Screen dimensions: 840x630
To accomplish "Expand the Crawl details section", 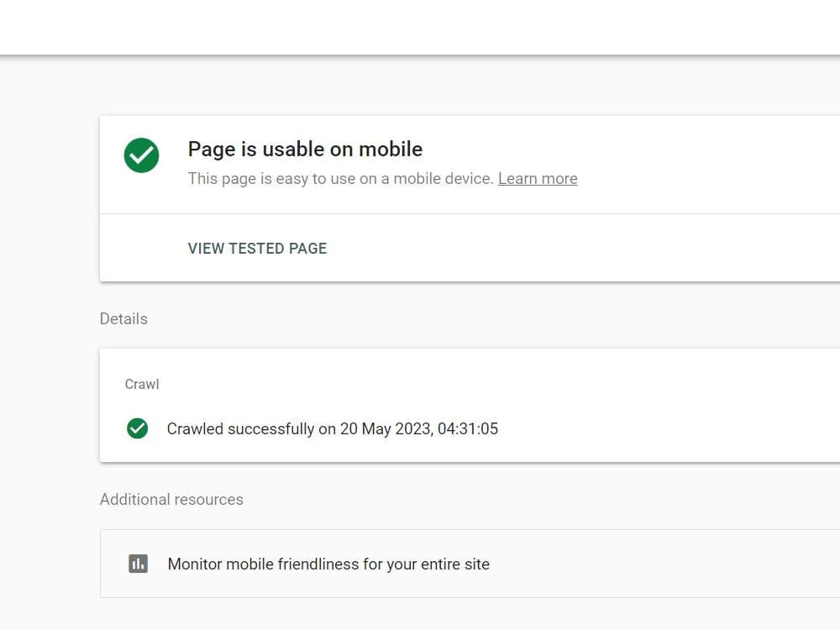I will [x=141, y=384].
